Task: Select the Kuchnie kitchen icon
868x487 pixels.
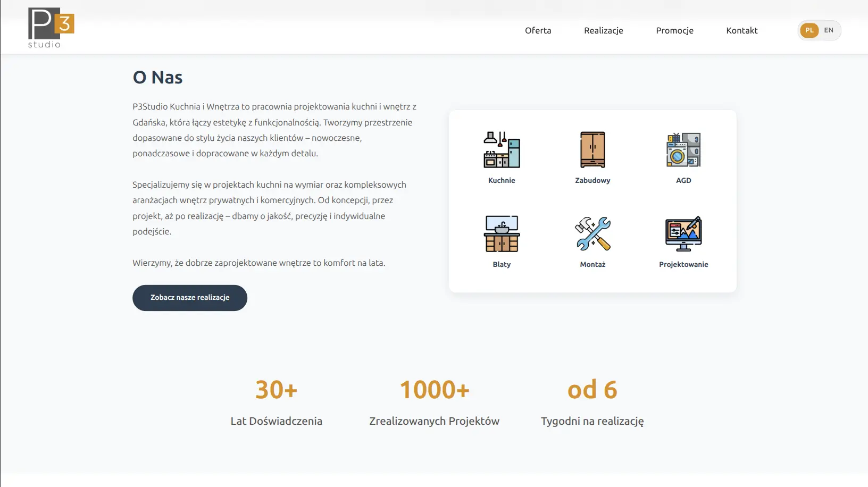Action: click(x=502, y=150)
